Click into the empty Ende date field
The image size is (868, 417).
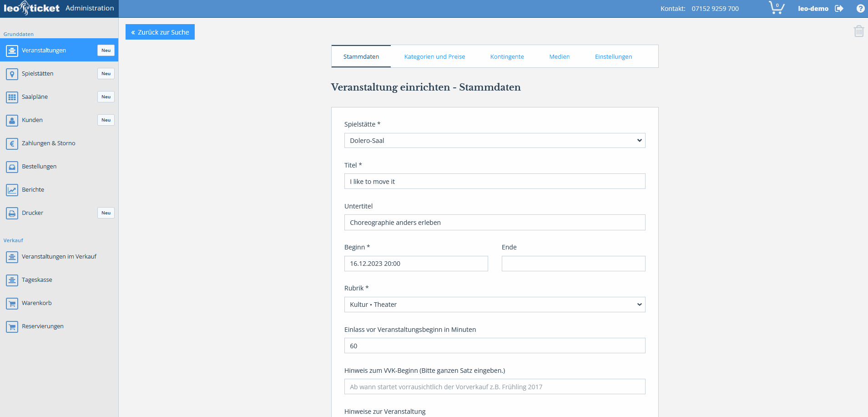point(573,264)
